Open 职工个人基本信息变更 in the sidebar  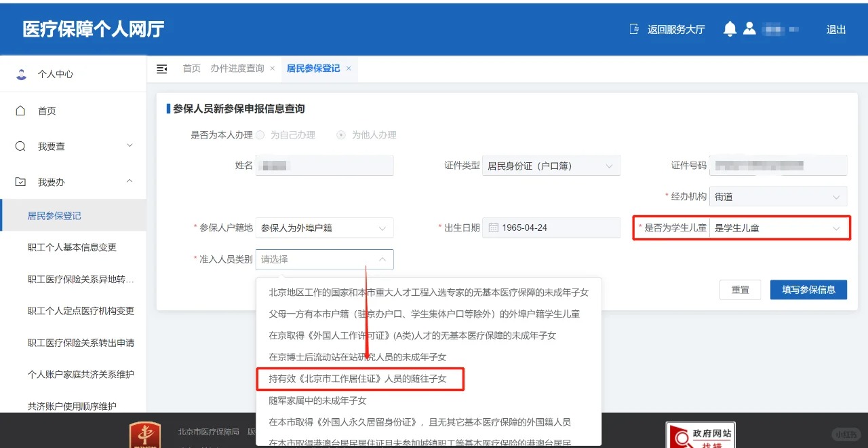[x=73, y=247]
